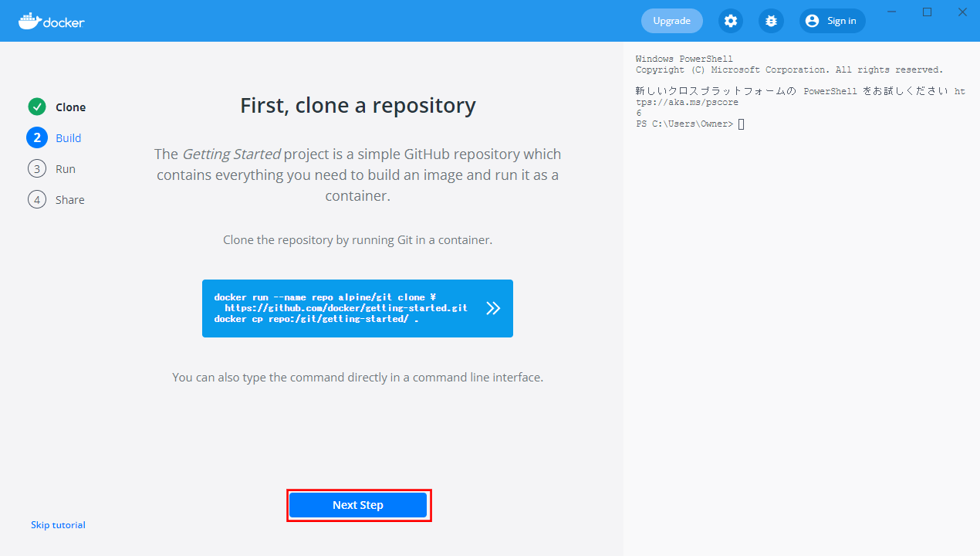This screenshot has height=556, width=980.
Task: Sign in to Docker
Action: [833, 21]
